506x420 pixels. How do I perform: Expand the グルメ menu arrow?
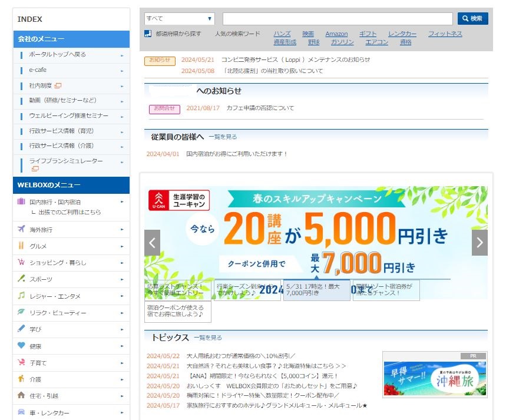tap(122, 246)
